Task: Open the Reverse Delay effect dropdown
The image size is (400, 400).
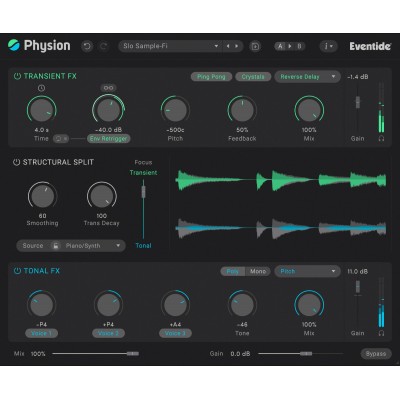Action: (307, 77)
